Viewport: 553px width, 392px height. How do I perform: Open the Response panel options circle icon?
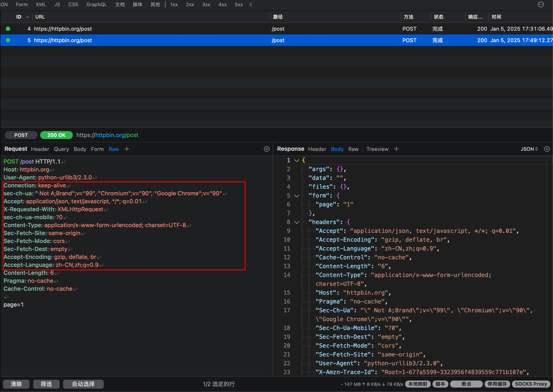[547, 149]
